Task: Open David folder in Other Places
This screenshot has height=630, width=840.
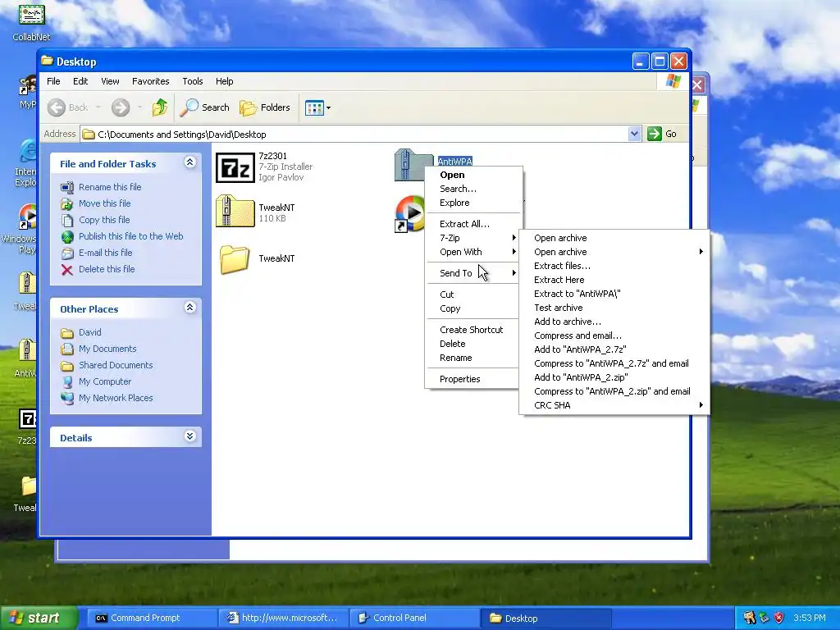Action: (x=90, y=332)
